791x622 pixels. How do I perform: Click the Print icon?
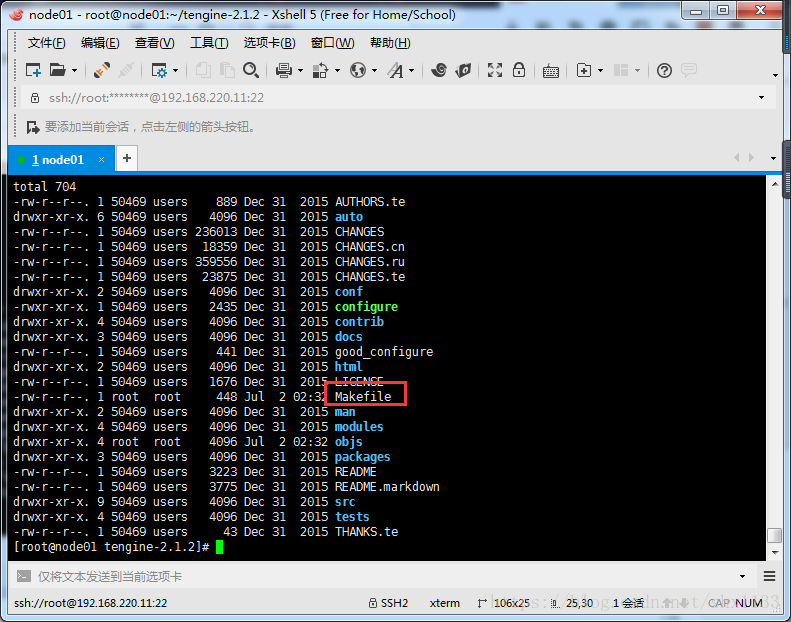(x=284, y=71)
